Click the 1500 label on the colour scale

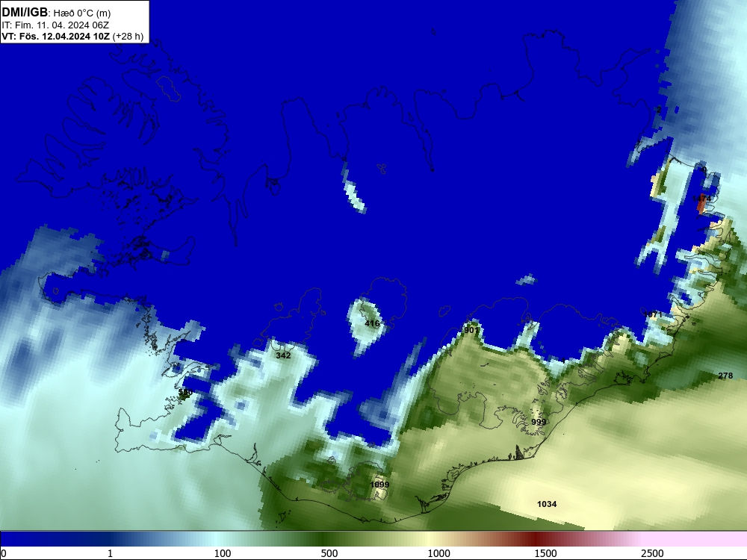[x=545, y=553]
